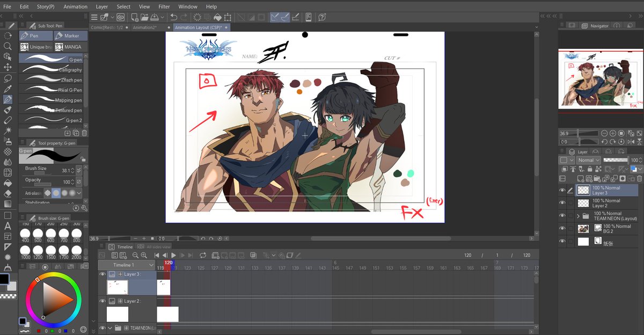This screenshot has width=644, height=335.
Task: Open the Timeline 1 dropdown
Action: pos(127,265)
